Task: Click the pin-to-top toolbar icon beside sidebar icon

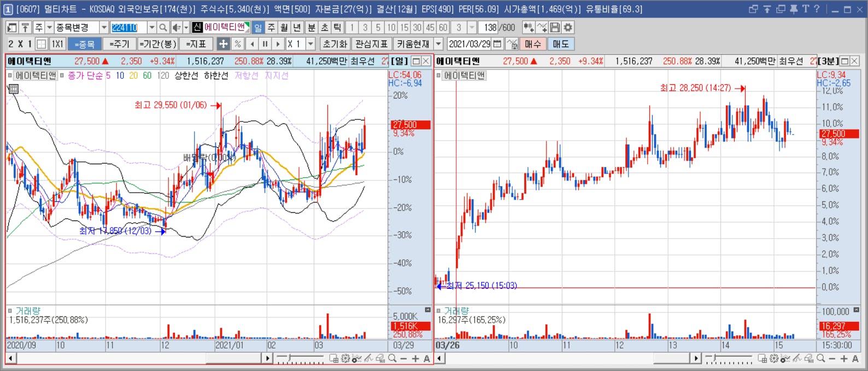Action: 25,27
